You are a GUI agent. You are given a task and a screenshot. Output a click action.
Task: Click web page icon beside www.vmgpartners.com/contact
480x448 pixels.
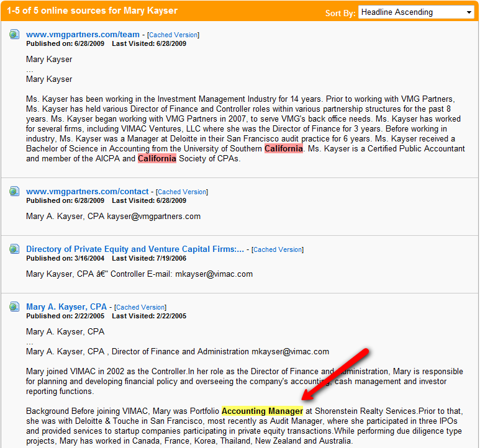point(14,191)
